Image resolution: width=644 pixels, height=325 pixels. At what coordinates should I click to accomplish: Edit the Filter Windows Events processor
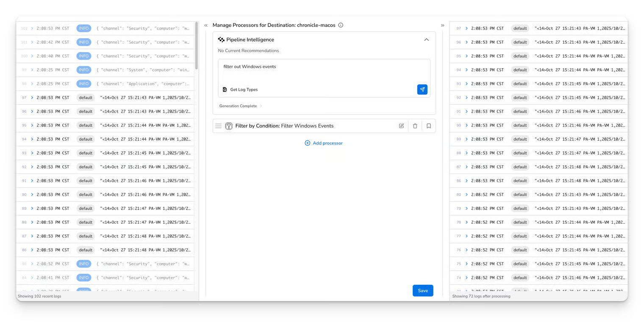click(401, 126)
